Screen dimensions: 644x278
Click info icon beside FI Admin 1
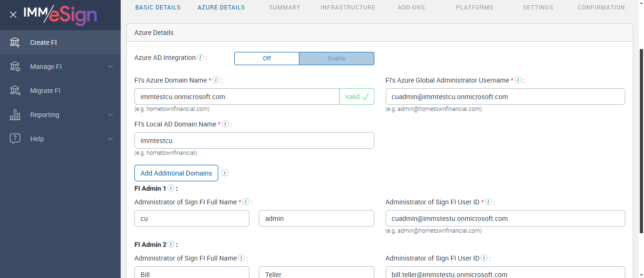(171, 188)
